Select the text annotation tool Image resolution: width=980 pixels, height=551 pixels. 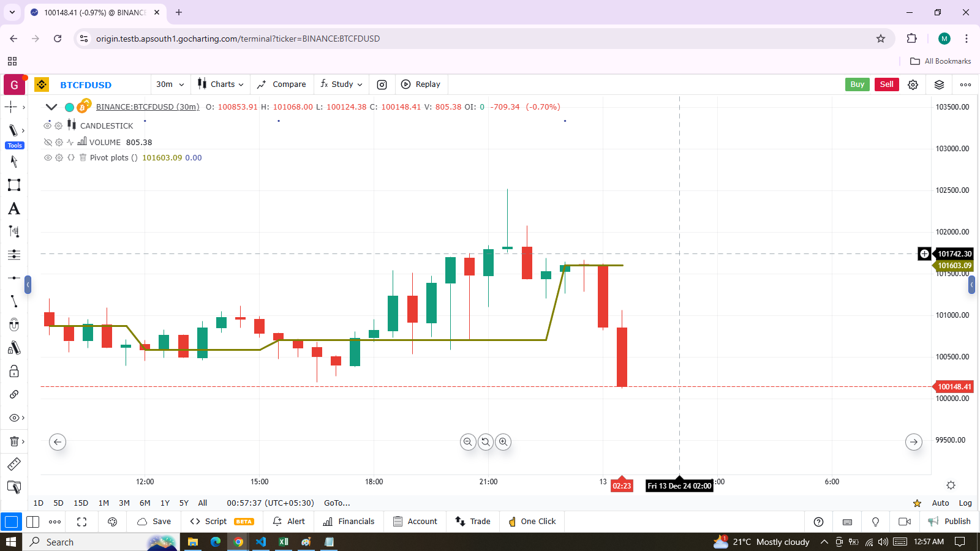[13, 209]
